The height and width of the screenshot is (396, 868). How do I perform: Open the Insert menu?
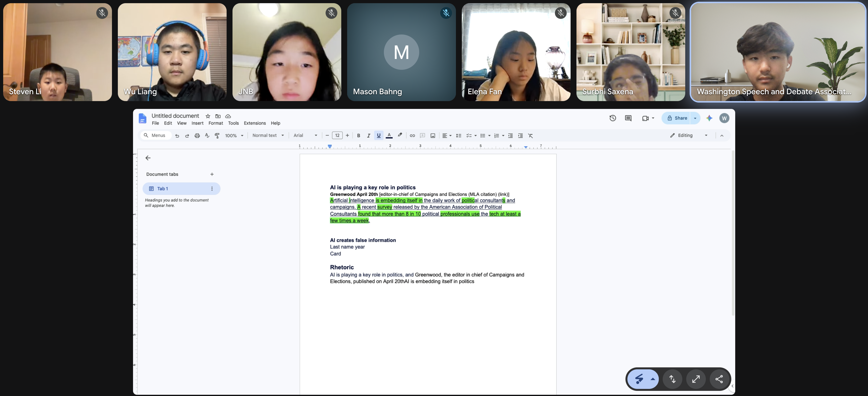click(x=197, y=123)
